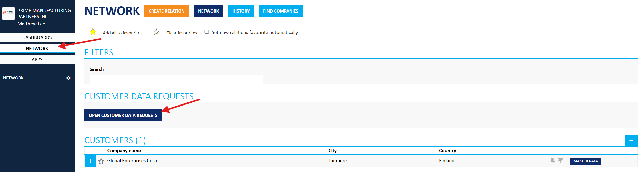This screenshot has width=644, height=172.
Task: Click the dark blue Network header button
Action: point(208,11)
